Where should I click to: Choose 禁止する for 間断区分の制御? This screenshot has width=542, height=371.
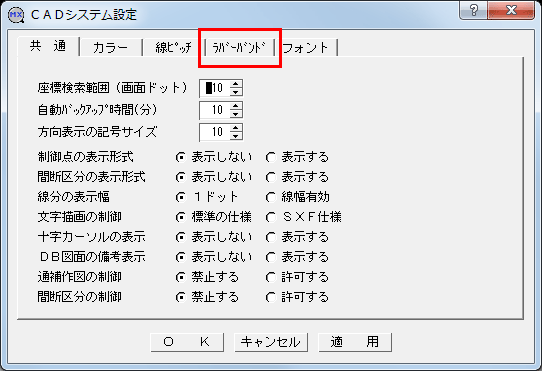coord(207,297)
